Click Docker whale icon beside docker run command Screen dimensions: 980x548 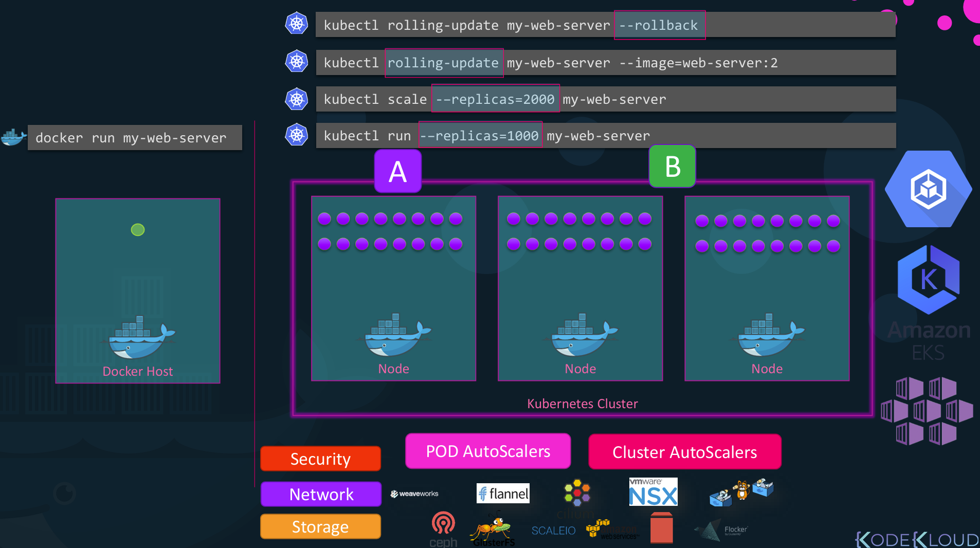(x=14, y=137)
